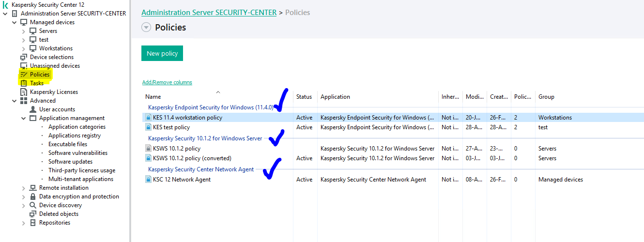The height and width of the screenshot is (242, 644).
Task: Click the Device selections icon in tree
Action: pyautogui.click(x=24, y=57)
